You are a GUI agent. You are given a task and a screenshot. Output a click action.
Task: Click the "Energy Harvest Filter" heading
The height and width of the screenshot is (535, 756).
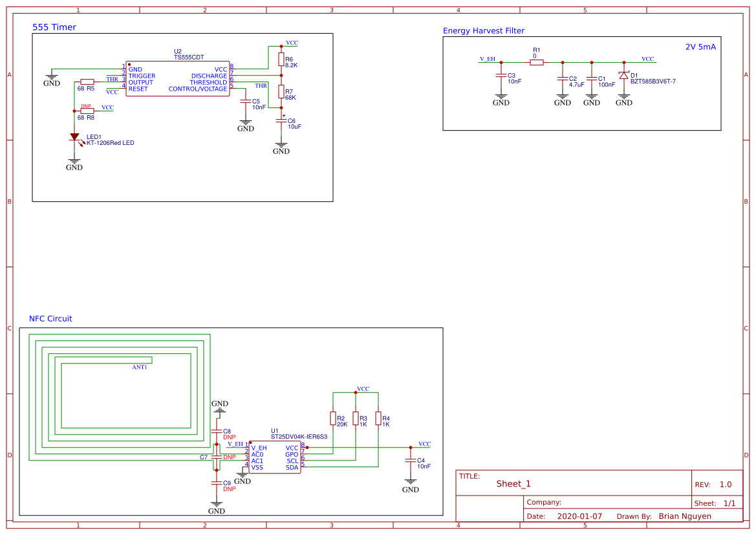point(483,31)
